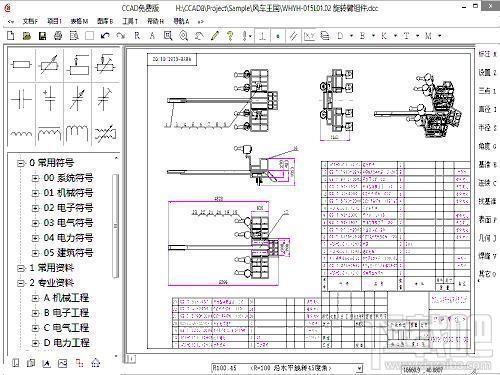Click the Redo arrow icon
This screenshot has width=500, height=375.
click(x=121, y=35)
